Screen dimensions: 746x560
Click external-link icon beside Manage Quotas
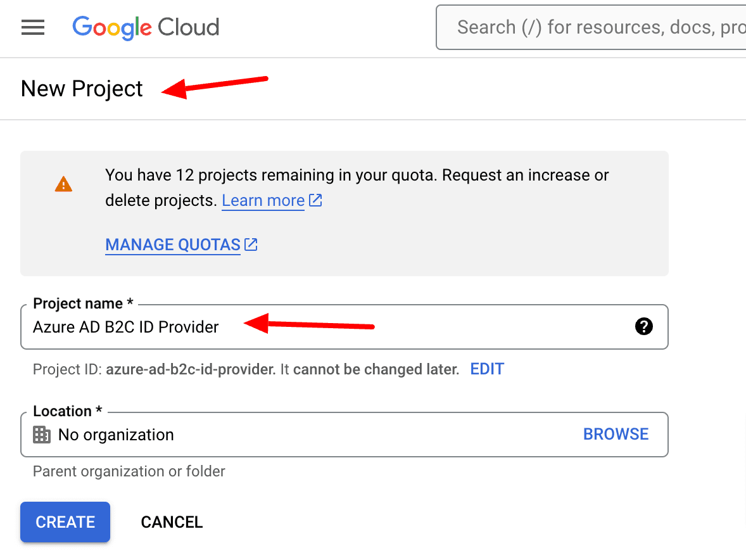coord(251,245)
